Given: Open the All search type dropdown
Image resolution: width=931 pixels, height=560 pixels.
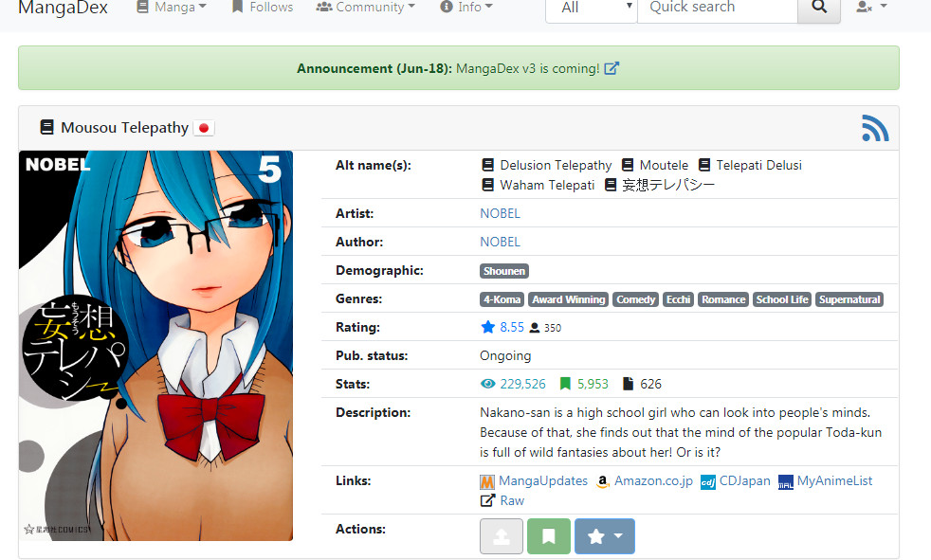Looking at the screenshot, I should pos(592,8).
